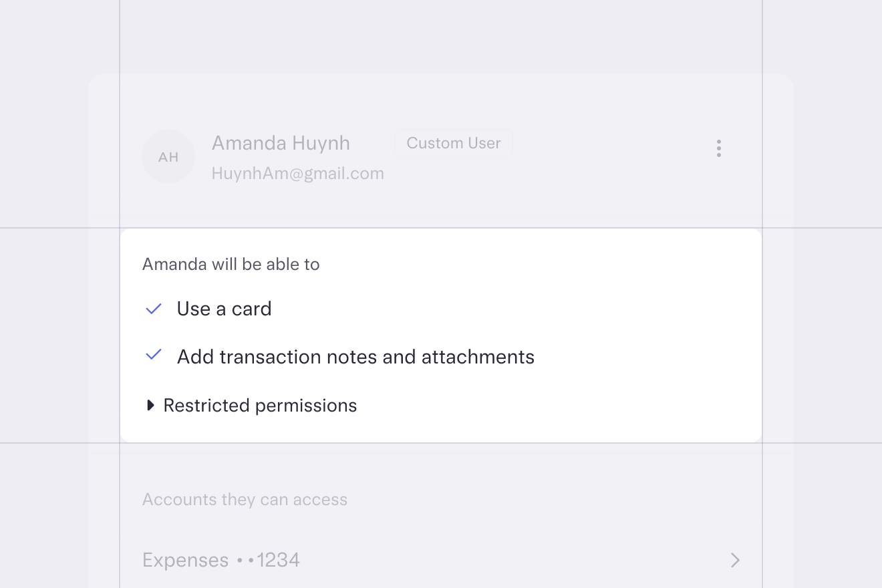Click the HuynhAm@gmail.com email address
This screenshot has width=882, height=588.
297,174
